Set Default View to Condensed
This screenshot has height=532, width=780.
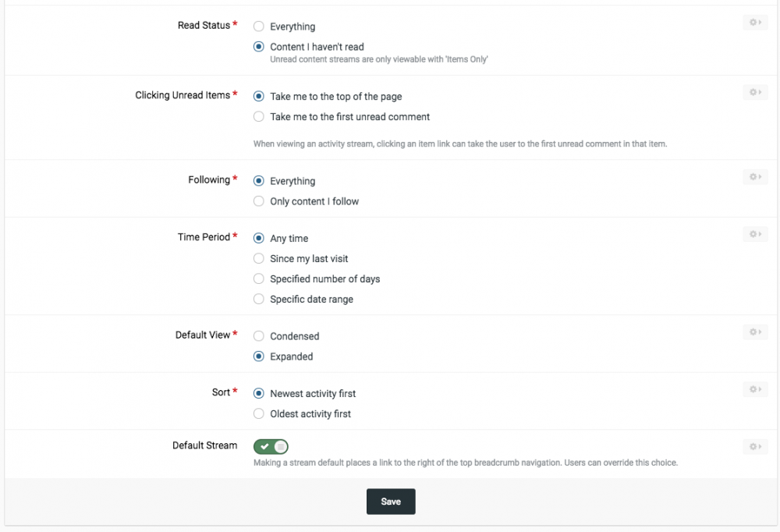coord(259,336)
